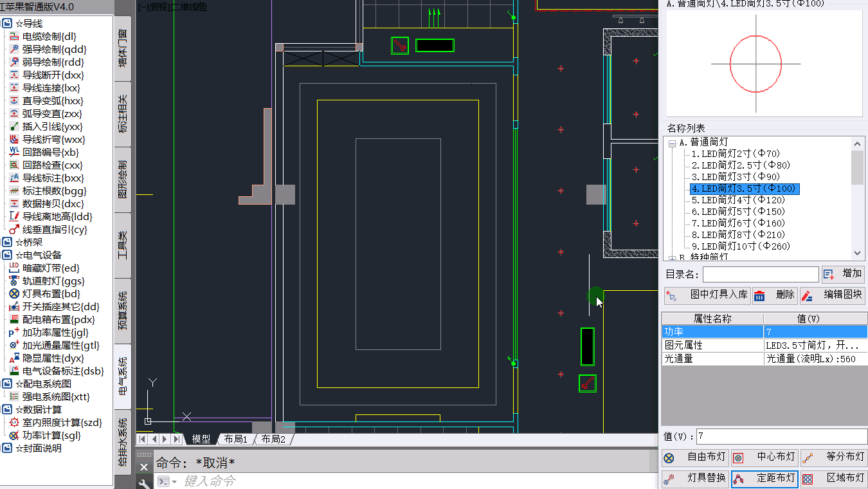The width and height of the screenshot is (868, 489).
Task: Click the 灯具布置{bd} lamp layout icon
Action: click(14, 294)
